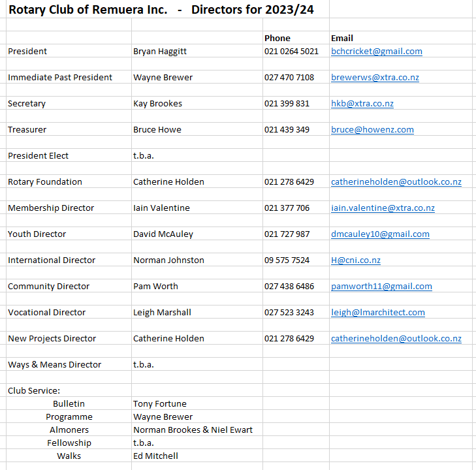476x470 pixels.
Task: Select the 'Bryan Haggitt' name cell
Action: point(197,52)
